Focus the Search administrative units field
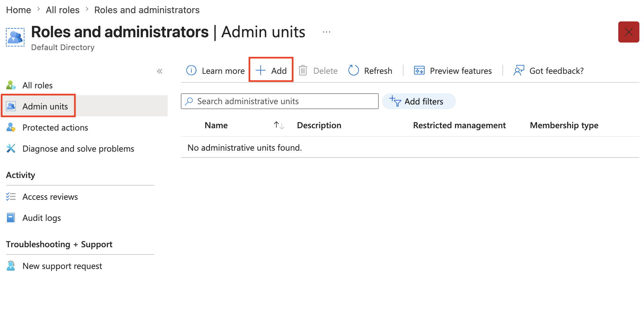Screen dimensions: 644x327 [280, 101]
